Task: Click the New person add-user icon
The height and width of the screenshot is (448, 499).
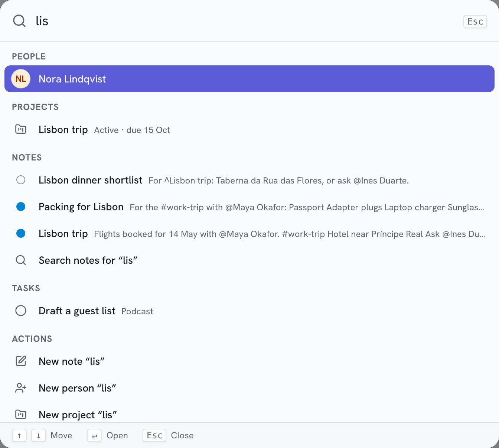Action: tap(21, 388)
